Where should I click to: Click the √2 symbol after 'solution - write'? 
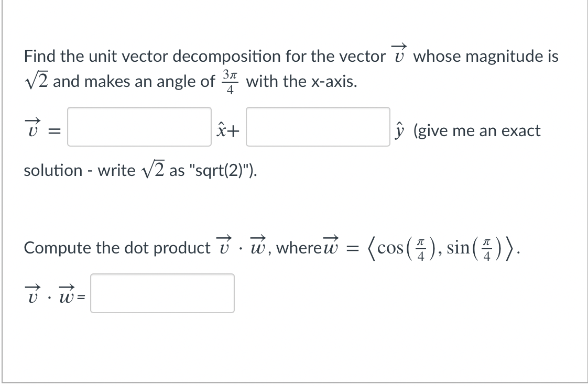pos(153,170)
